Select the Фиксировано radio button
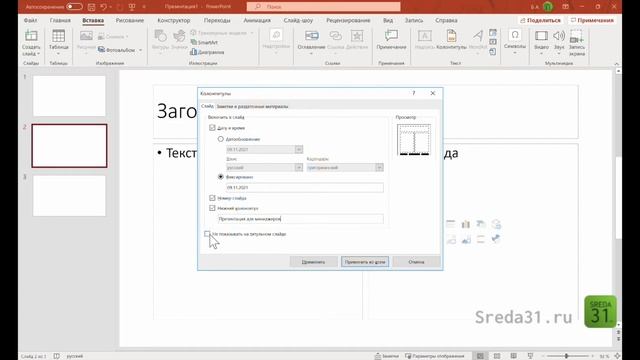The image size is (640, 360). pos(221,177)
